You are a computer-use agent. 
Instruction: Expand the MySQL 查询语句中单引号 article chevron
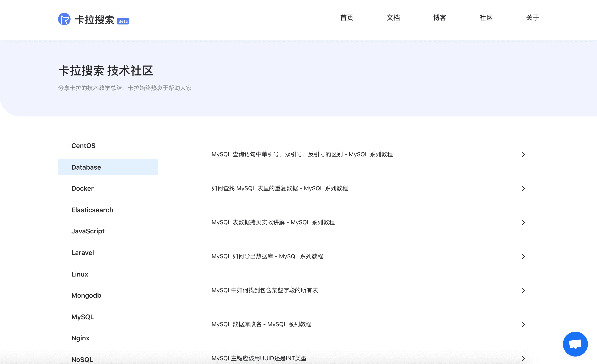click(523, 154)
